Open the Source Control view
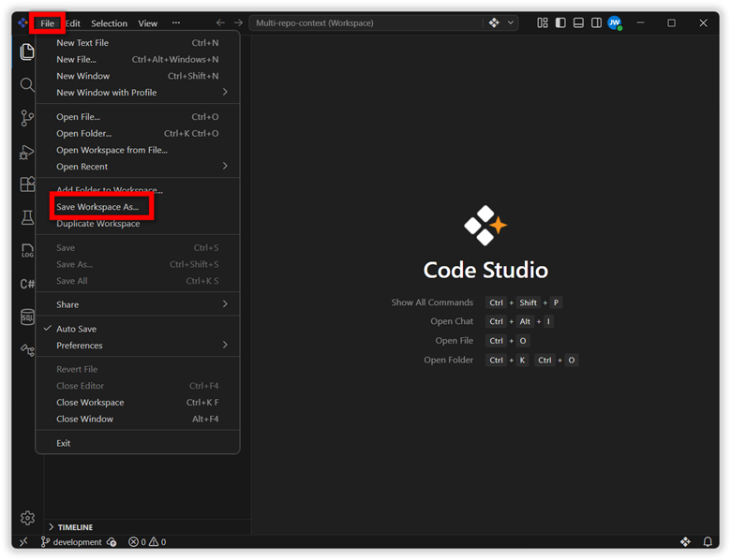The height and width of the screenshot is (560, 731). [x=27, y=118]
